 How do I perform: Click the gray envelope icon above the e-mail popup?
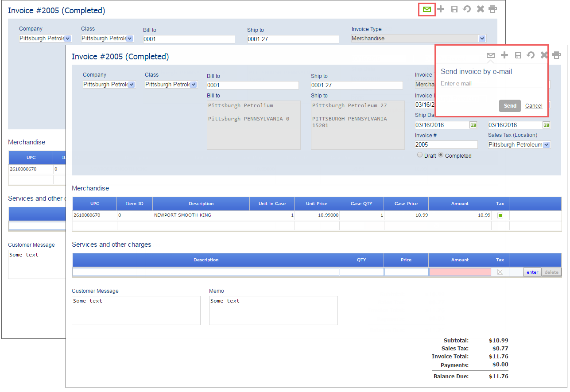pyautogui.click(x=490, y=55)
